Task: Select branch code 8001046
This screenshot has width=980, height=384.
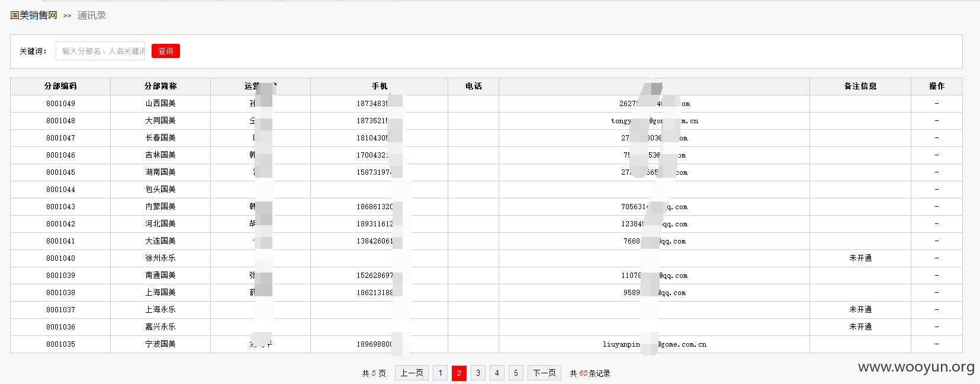Action: click(60, 155)
